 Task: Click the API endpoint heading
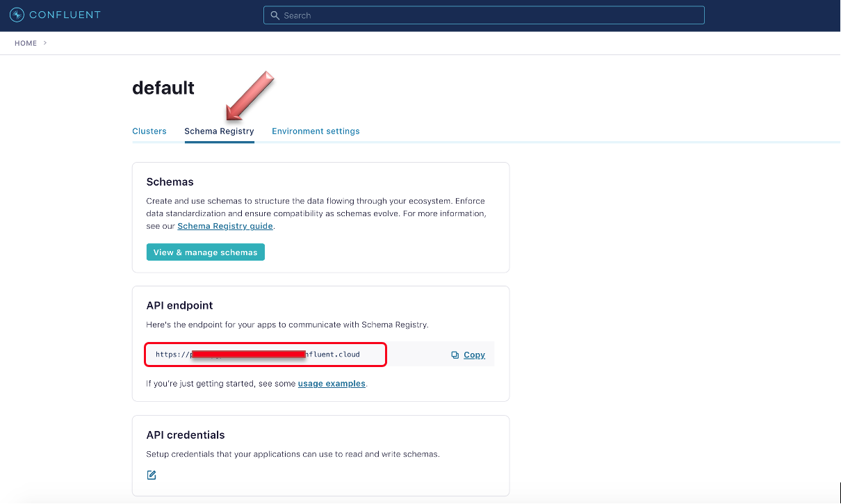click(x=180, y=305)
